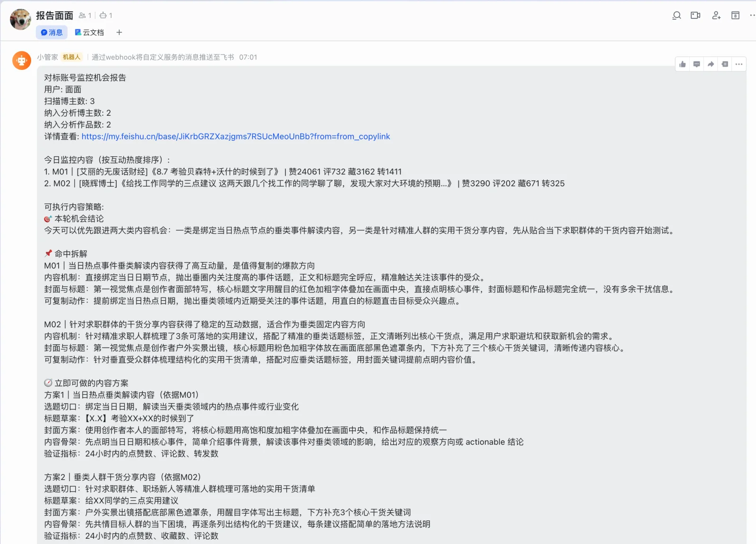Click the 标题草案 给XX同学的三点实用建议 line
Image resolution: width=756 pixels, height=544 pixels.
coord(112,501)
